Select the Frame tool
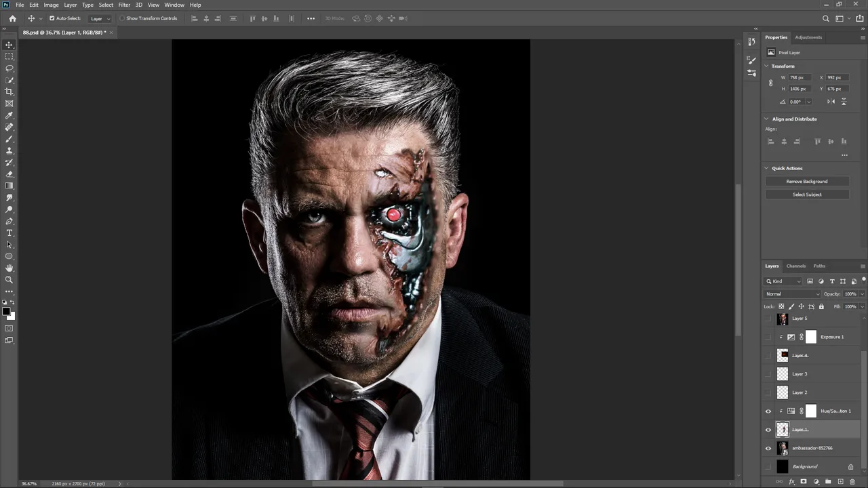868x488 pixels. [9, 104]
